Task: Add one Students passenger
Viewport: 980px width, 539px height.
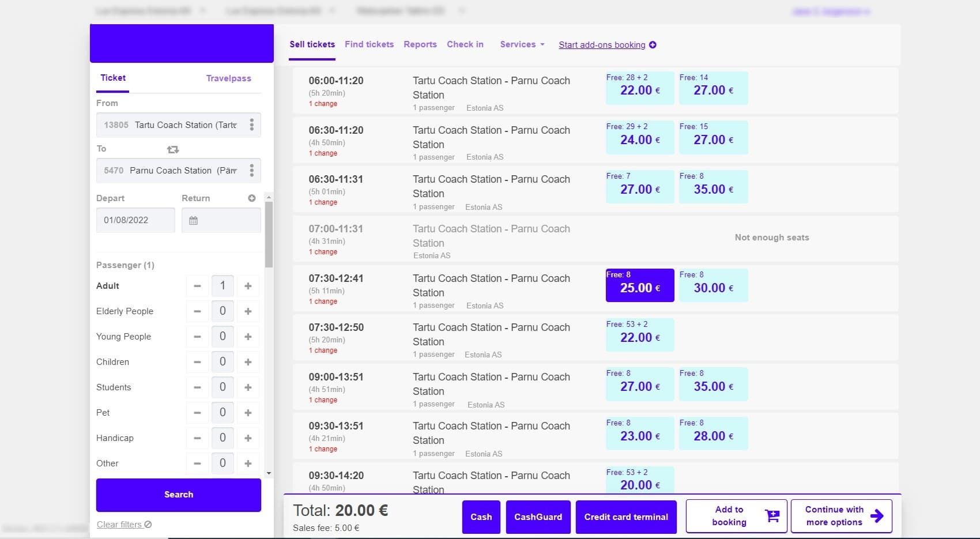Action: [248, 387]
